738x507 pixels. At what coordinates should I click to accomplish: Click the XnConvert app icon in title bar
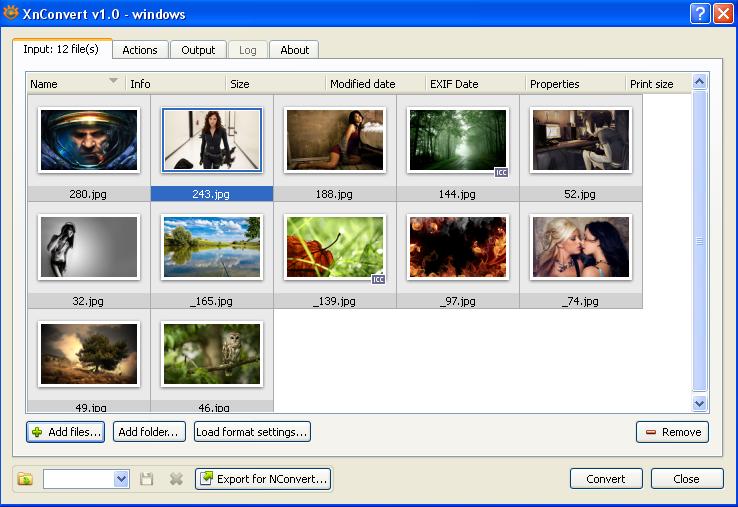coord(11,14)
